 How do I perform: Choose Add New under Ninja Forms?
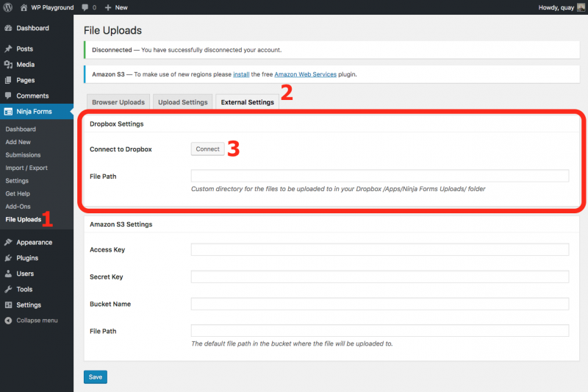point(18,142)
